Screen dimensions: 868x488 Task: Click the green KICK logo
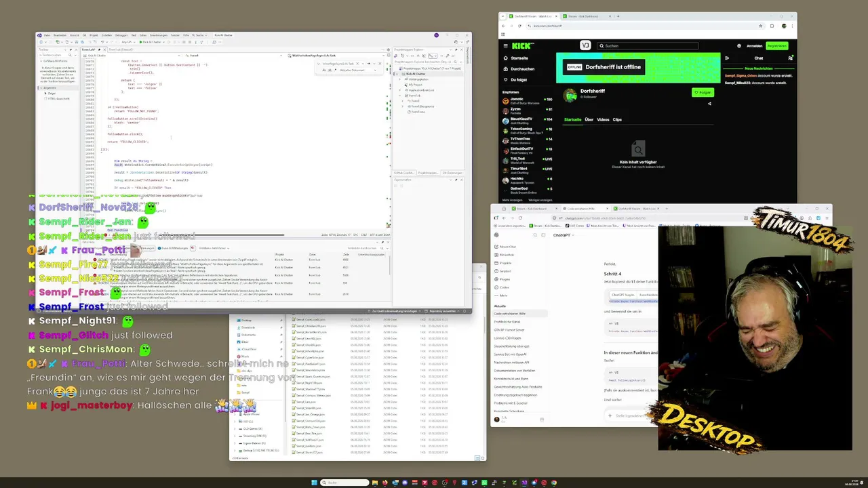(x=524, y=45)
